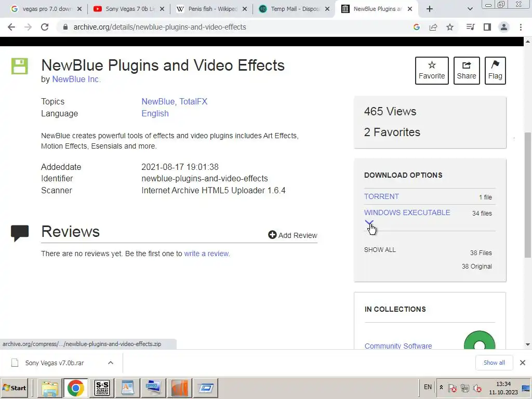Click the Share button on the item
Image resolution: width=532 pixels, height=399 pixels.
(467, 71)
